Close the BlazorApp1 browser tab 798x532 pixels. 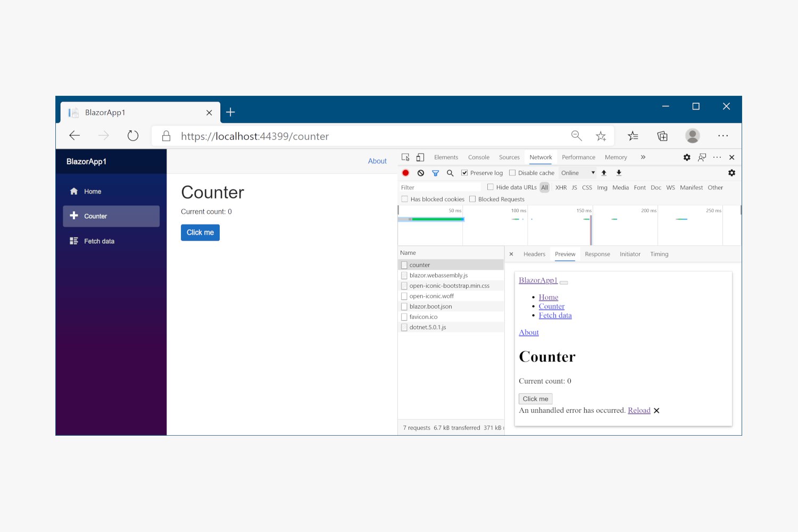click(x=209, y=113)
